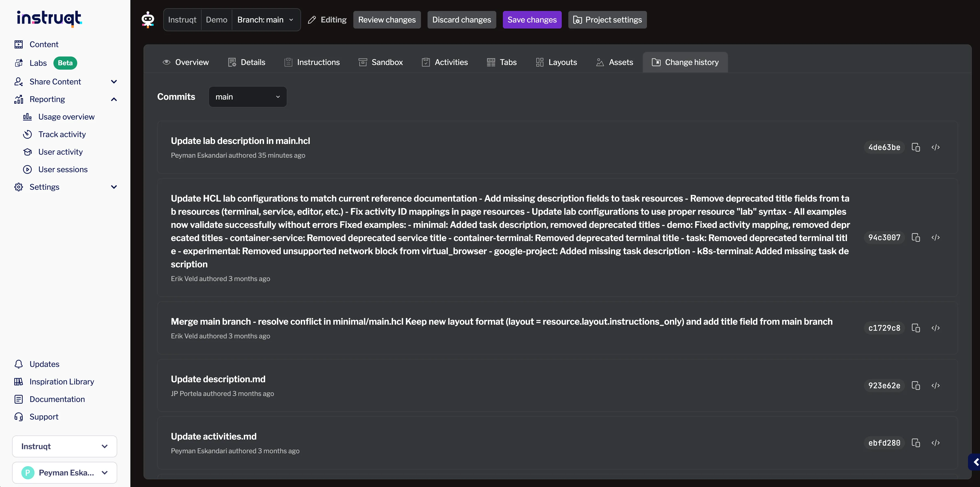Copy commit hash 4de63be
980x487 pixels.
[916, 147]
